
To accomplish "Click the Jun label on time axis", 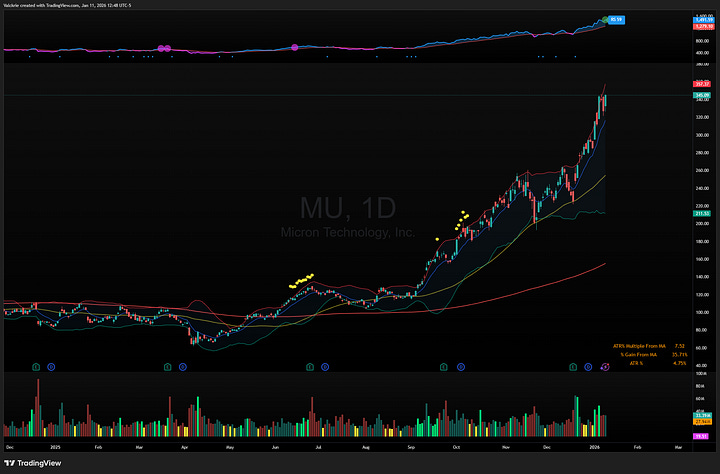I will point(275,447).
